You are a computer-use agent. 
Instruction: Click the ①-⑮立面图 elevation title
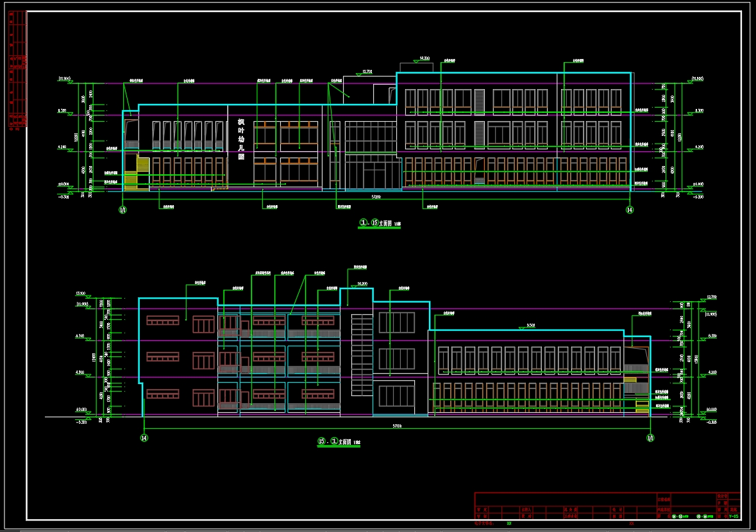(380, 223)
